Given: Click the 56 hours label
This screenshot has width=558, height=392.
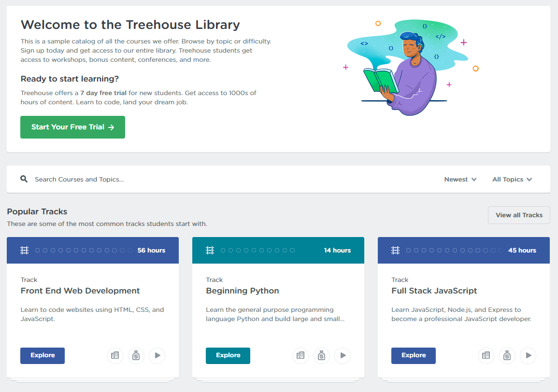Looking at the screenshot, I should point(151,251).
